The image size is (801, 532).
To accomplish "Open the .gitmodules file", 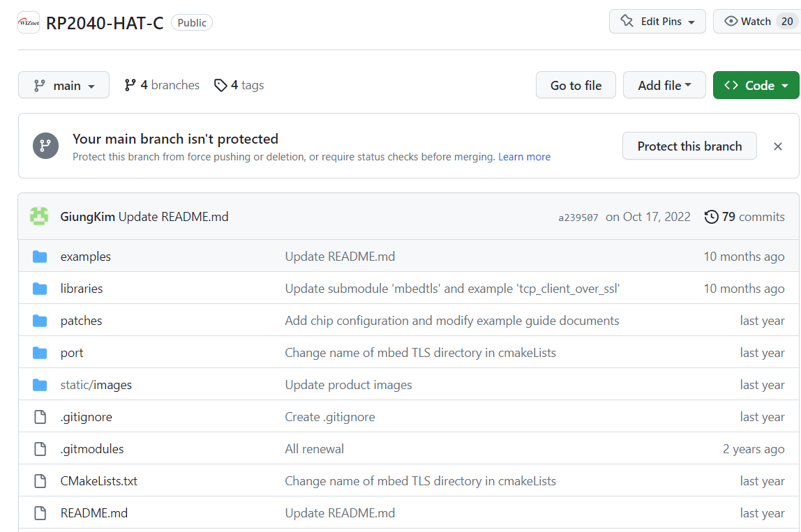I will point(92,449).
